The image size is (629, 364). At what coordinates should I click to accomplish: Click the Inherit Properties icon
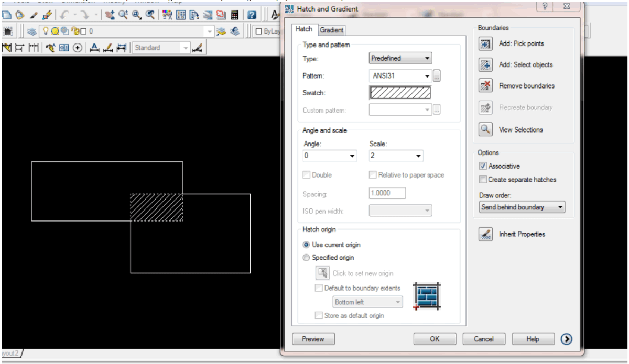point(485,234)
